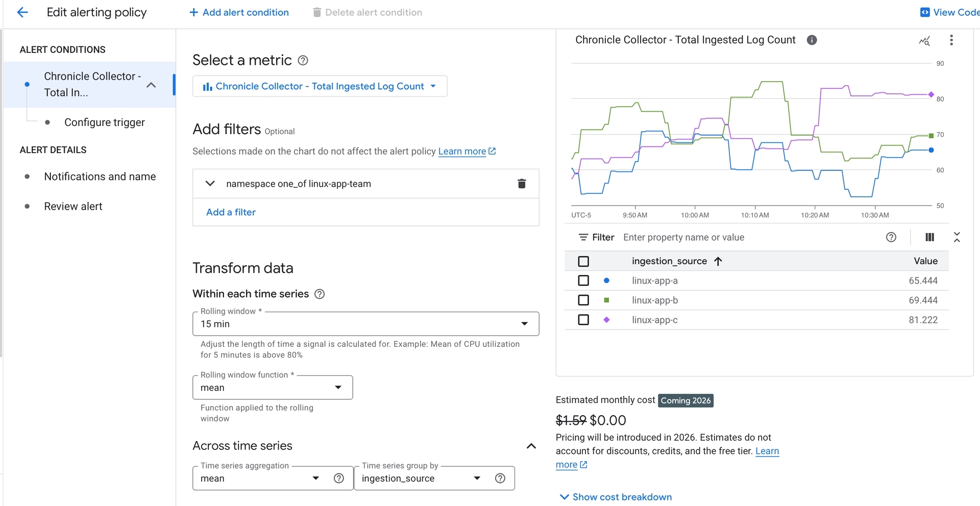Collapse the Across time series section

(531, 446)
